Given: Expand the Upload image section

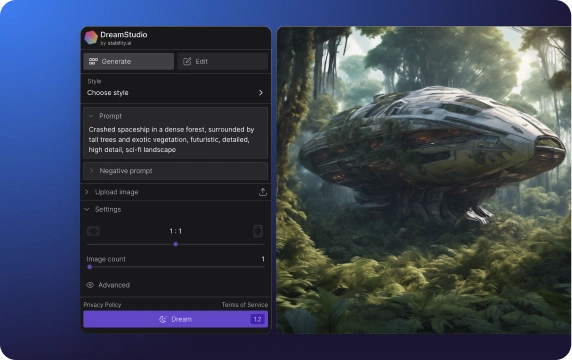Looking at the screenshot, I should coord(175,192).
